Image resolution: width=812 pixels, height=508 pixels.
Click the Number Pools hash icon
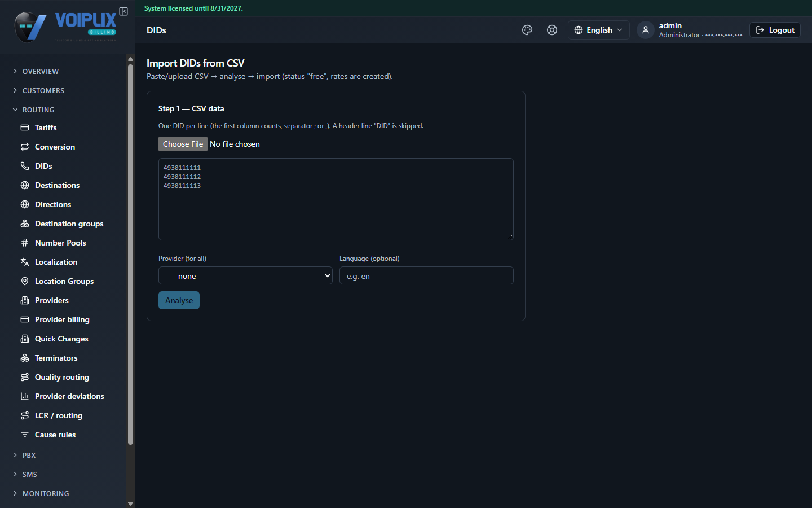[25, 243]
